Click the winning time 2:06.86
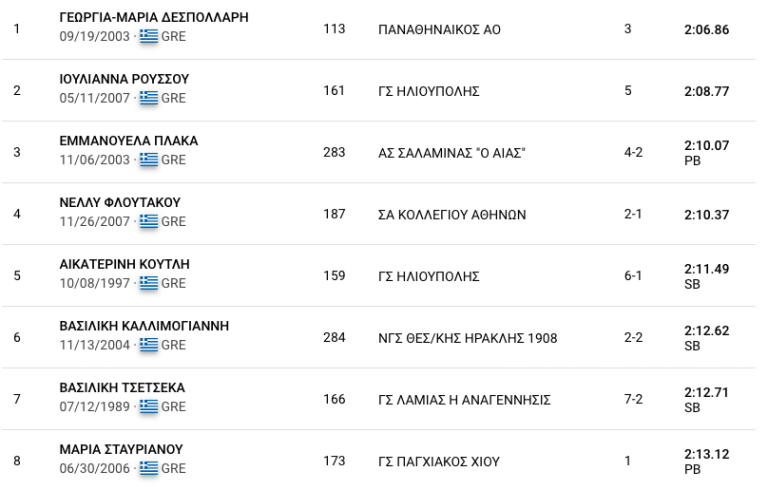The height and width of the screenshot is (490, 768). click(x=705, y=29)
